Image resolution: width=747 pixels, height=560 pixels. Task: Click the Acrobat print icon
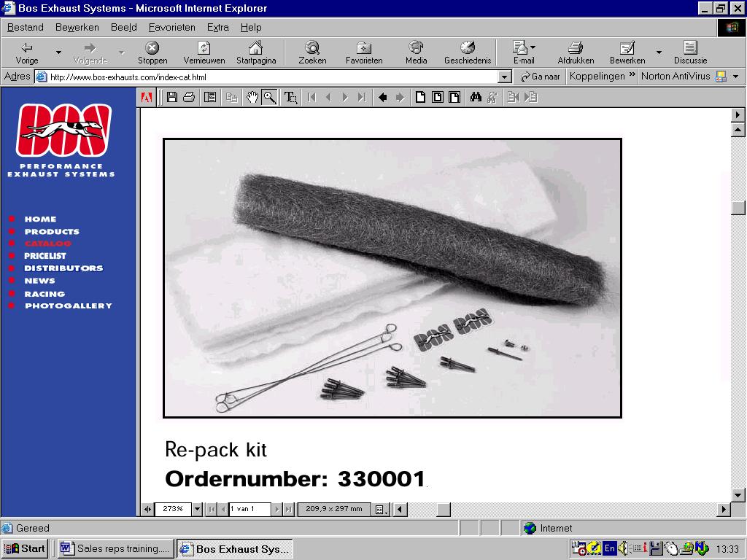pyautogui.click(x=189, y=97)
